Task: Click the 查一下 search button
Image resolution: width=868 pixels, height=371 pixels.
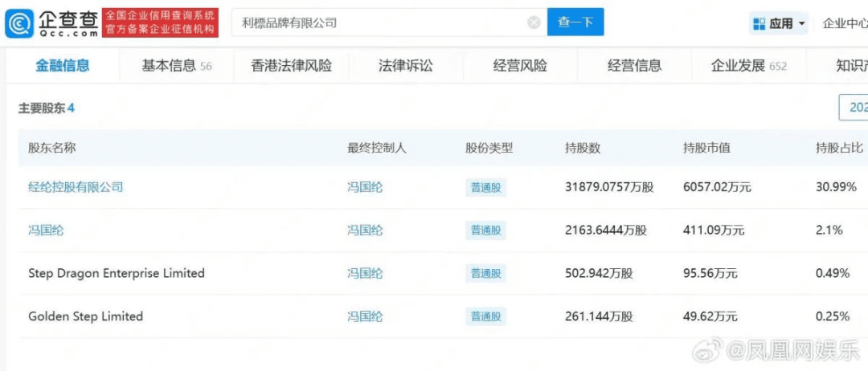Action: 575,22
